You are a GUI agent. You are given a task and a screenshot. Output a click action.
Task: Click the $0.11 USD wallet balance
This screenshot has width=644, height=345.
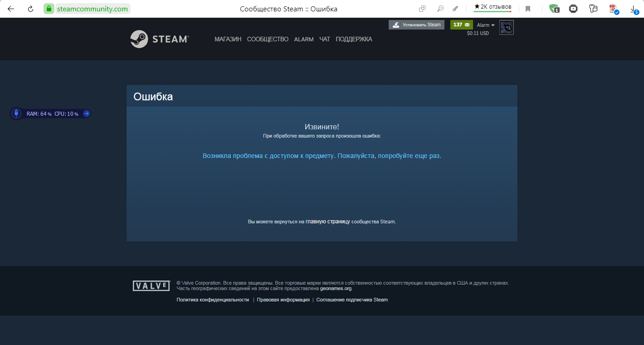[x=478, y=34]
